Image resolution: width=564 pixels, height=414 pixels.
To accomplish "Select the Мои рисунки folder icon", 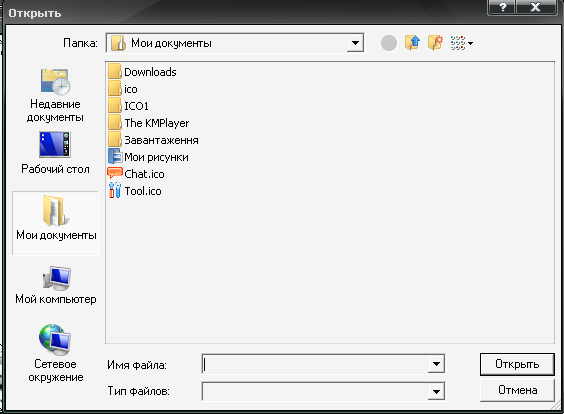I will [115, 157].
